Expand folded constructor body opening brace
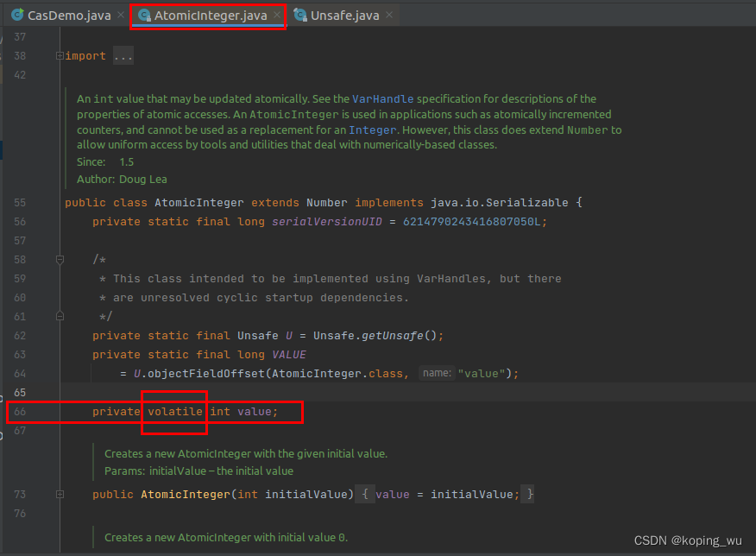The width and height of the screenshot is (756, 556). 365,495
